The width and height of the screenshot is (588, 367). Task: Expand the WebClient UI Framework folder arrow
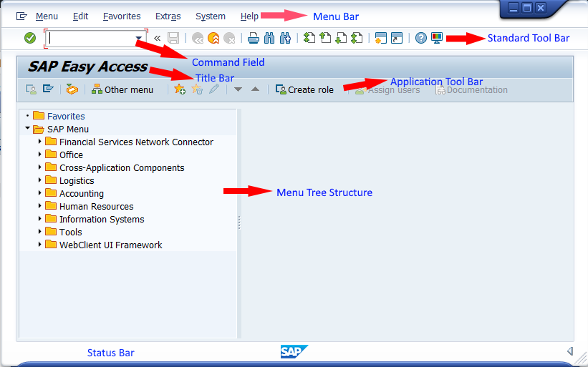pos(40,244)
